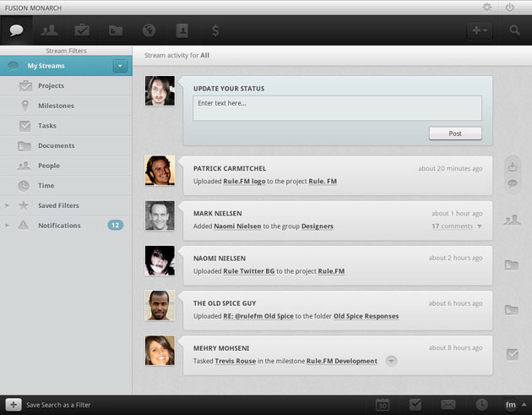Open the Projects briefcase icon in top navigation

[x=82, y=30]
